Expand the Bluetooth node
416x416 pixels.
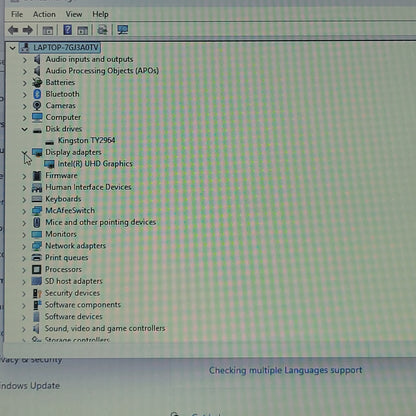pyautogui.click(x=25, y=95)
